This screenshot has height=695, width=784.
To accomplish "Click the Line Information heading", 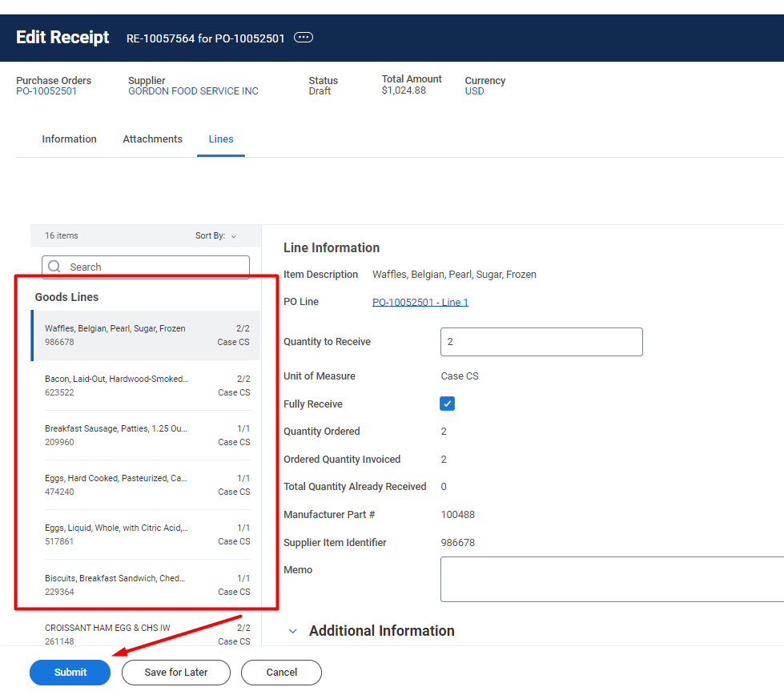I will click(x=332, y=248).
